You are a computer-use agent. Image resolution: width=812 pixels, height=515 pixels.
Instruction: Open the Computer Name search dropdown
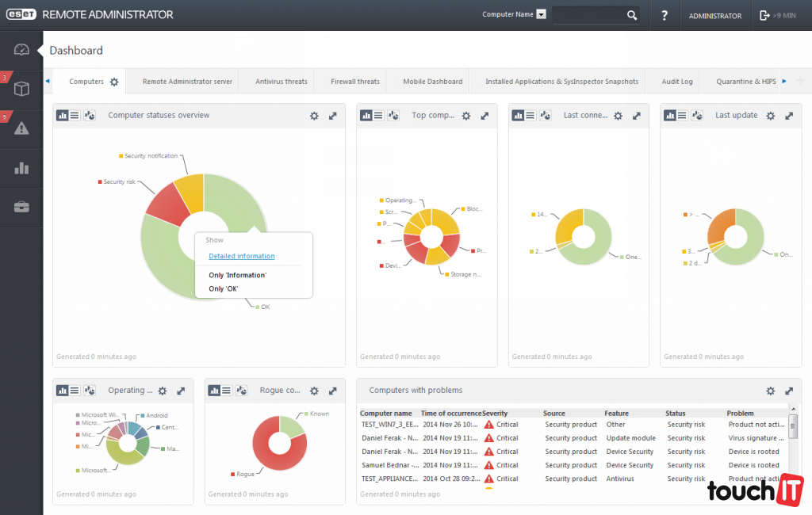click(541, 14)
